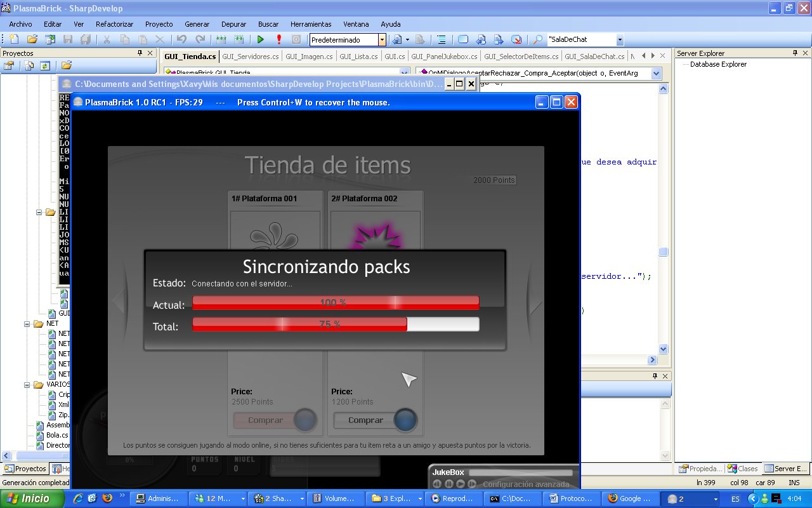Click the round blue button beside Plataforma 002 Comprar
Image resolution: width=812 pixels, height=508 pixels.
coord(406,420)
